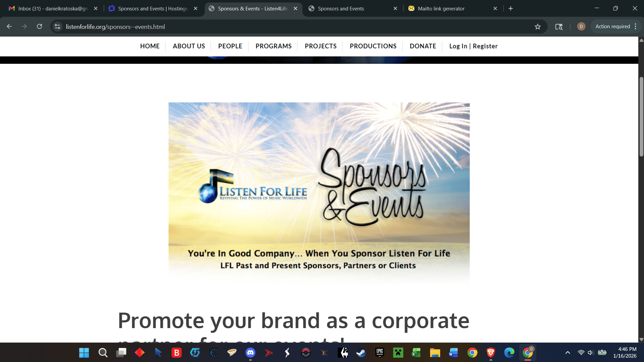Open the Chrome profile avatar D
The image size is (644, 362).
tap(581, 27)
